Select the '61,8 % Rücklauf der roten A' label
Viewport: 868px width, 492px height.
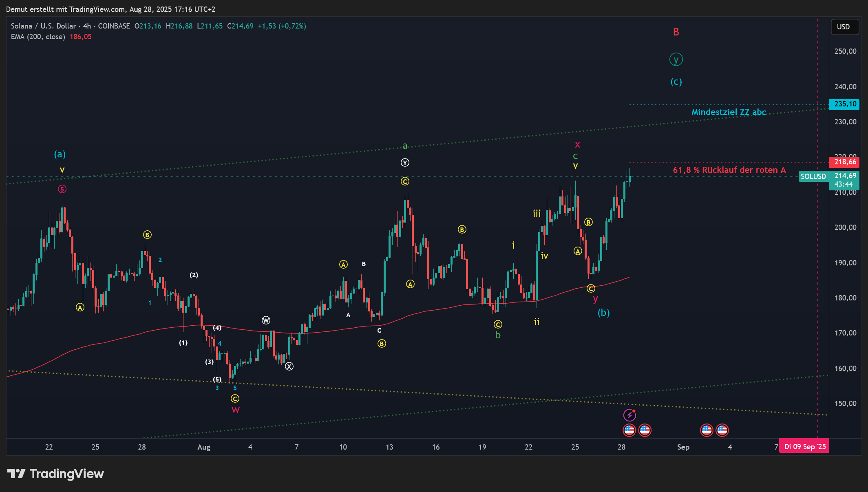pyautogui.click(x=729, y=170)
